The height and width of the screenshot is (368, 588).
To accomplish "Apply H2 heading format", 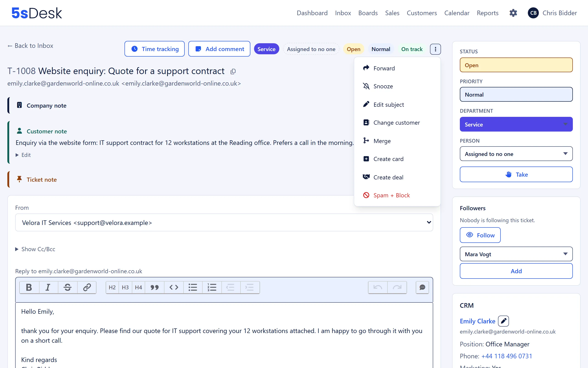I will (x=112, y=287).
